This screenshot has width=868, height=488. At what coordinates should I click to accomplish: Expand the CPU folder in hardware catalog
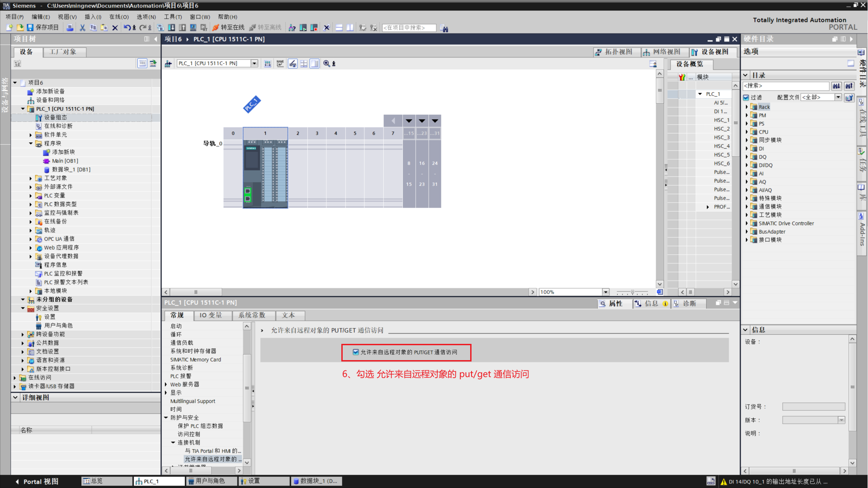coord(747,132)
